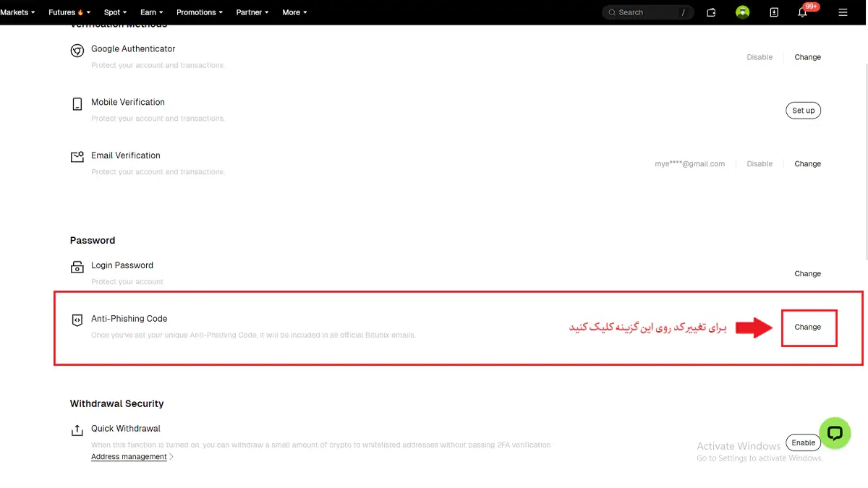The width and height of the screenshot is (868, 488).
Task: Click the Google Authenticator label
Action: pos(133,49)
